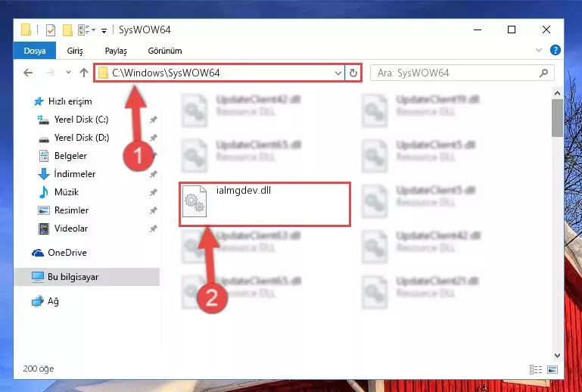
Task: Open Yerel Disk (C:) in sidebar
Action: click(x=81, y=120)
